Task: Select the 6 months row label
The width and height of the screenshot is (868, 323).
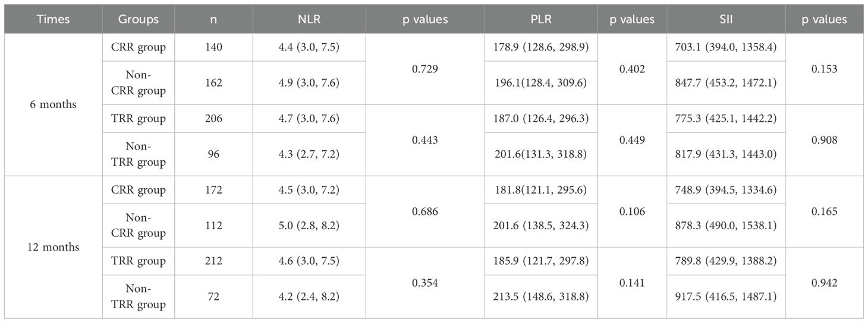Action: tap(53, 104)
